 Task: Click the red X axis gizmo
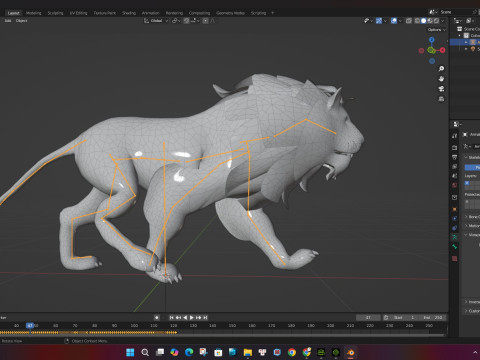(442, 50)
